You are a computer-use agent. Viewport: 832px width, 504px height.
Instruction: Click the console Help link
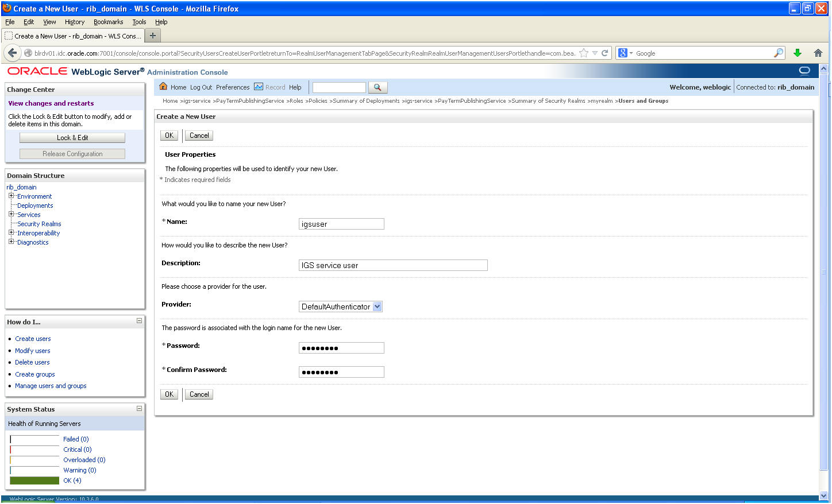[295, 87]
